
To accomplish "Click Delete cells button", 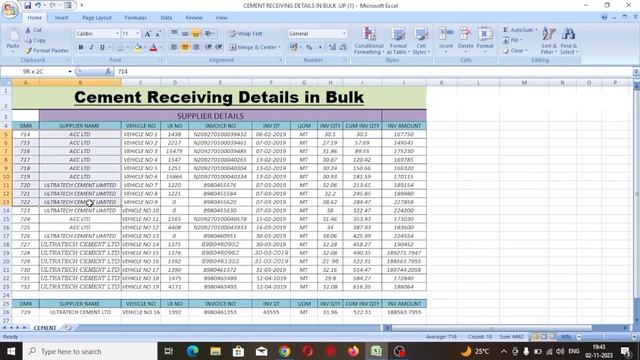I will point(465,40).
